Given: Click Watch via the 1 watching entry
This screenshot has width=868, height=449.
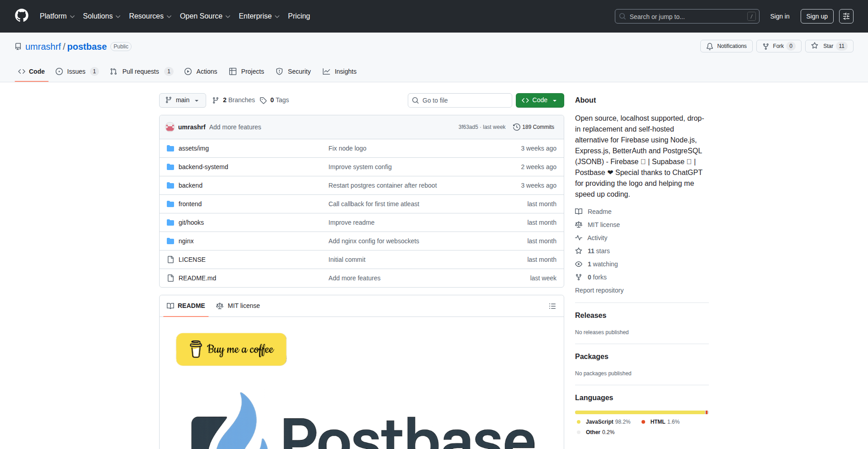Looking at the screenshot, I should pos(602,264).
